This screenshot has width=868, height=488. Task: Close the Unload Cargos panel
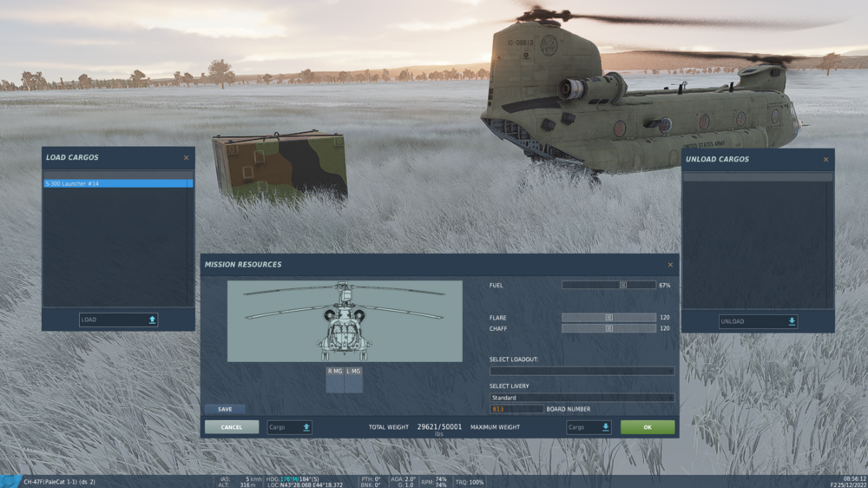826,160
